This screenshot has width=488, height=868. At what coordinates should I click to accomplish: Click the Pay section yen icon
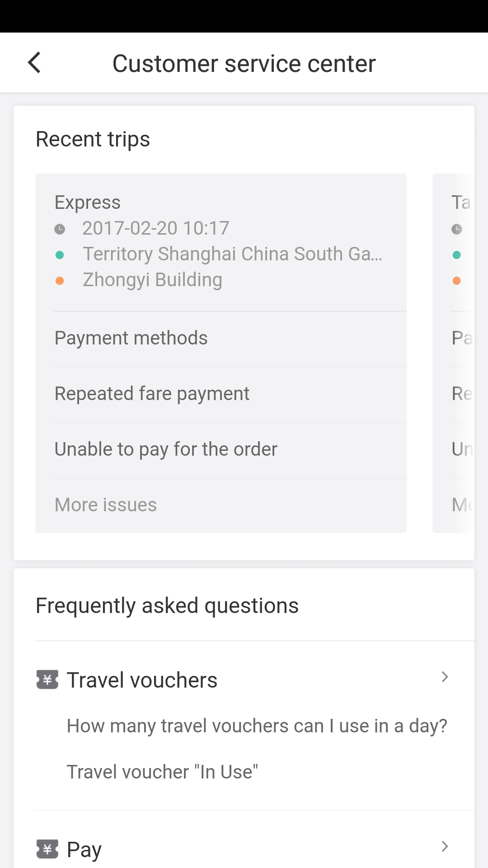click(x=47, y=849)
